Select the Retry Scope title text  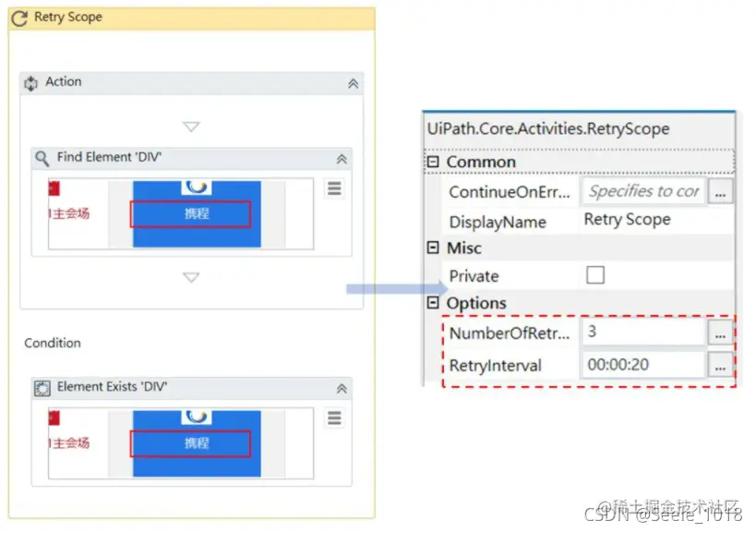click(x=68, y=18)
